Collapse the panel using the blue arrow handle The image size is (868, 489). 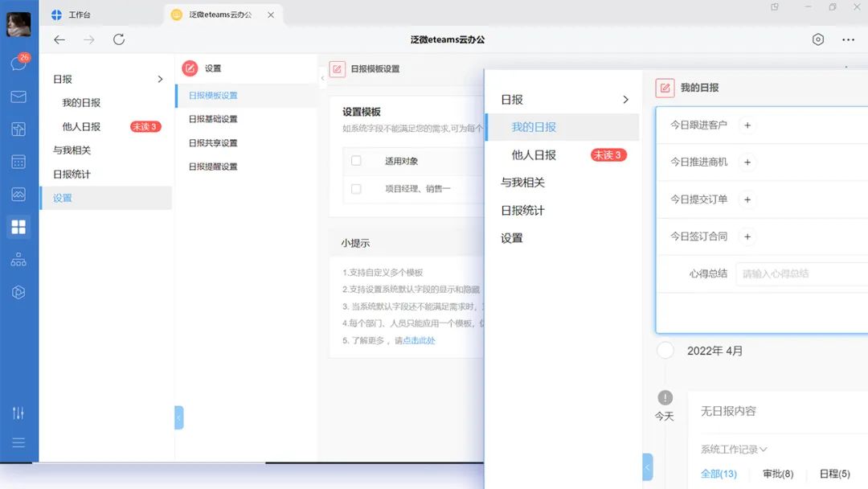coord(648,466)
